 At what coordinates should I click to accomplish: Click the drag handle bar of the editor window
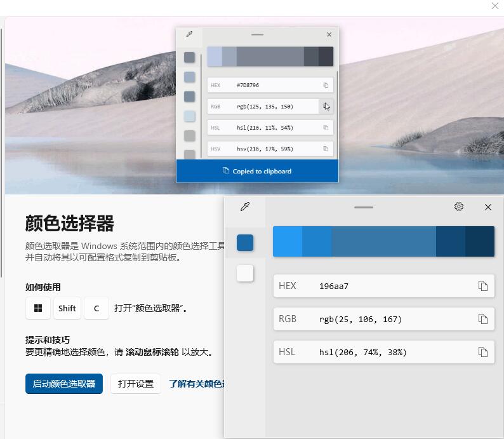(x=364, y=208)
